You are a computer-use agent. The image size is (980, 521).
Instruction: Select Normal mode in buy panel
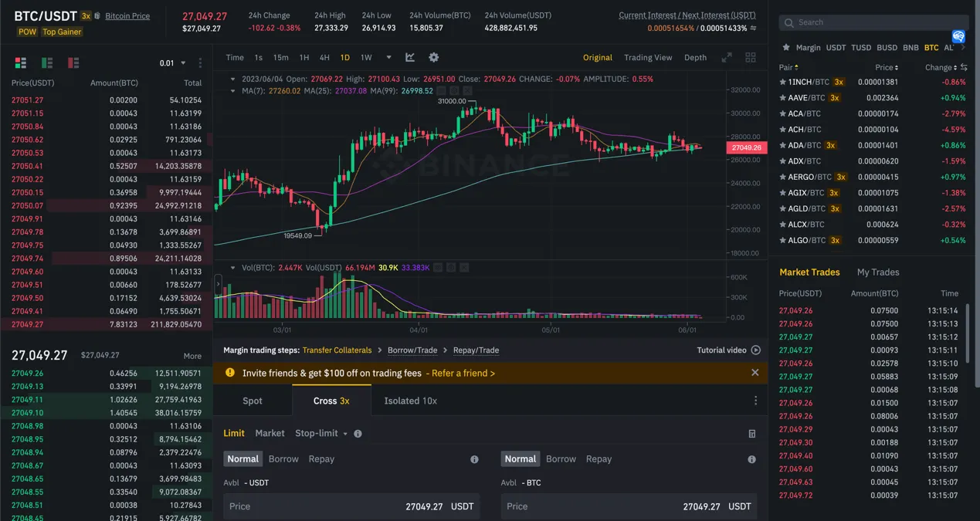242,458
